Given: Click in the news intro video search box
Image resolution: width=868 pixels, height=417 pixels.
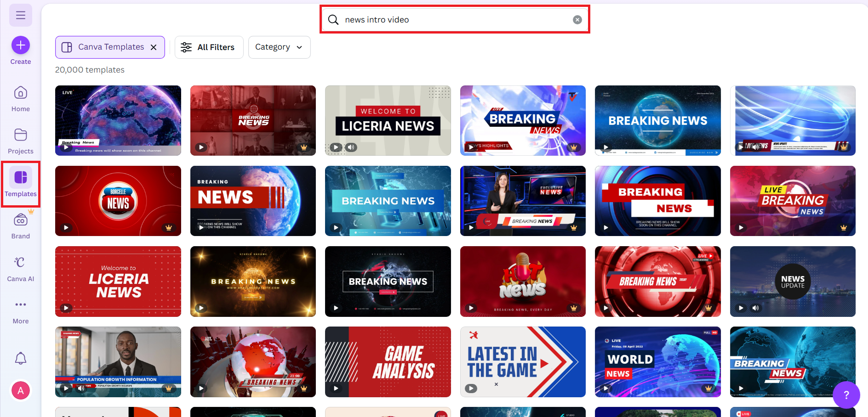Looking at the screenshot, I should 455,20.
